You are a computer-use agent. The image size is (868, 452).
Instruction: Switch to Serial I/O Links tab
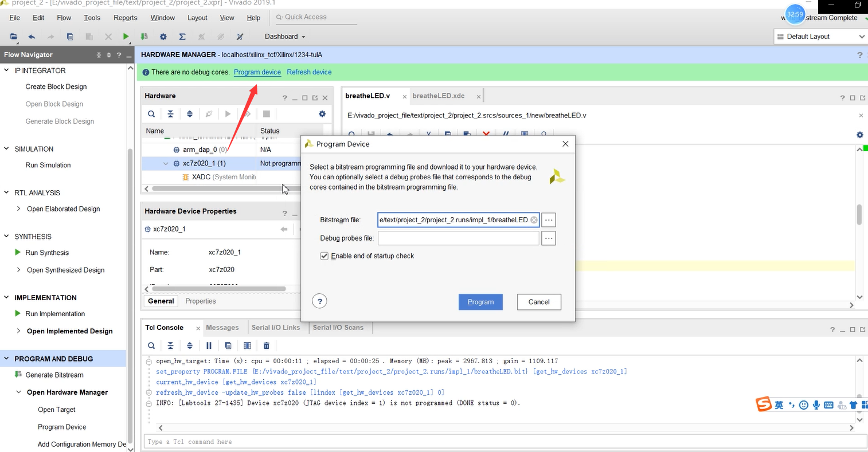[276, 328]
